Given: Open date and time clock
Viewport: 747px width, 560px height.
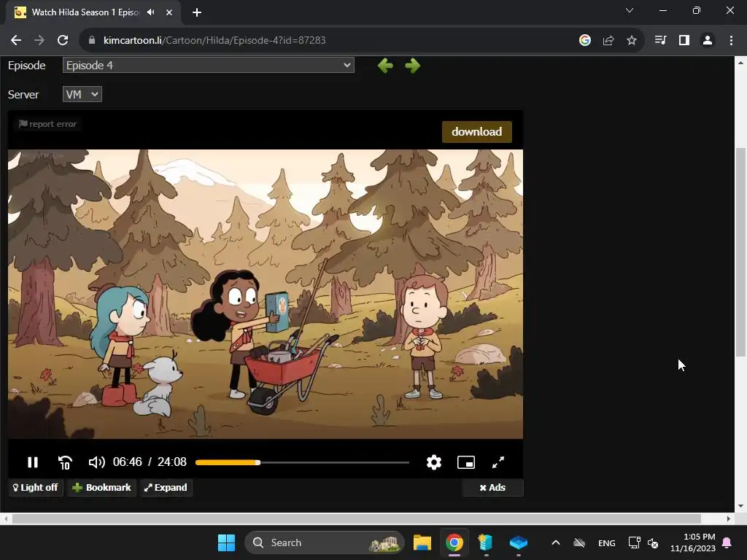Looking at the screenshot, I should click(693, 542).
